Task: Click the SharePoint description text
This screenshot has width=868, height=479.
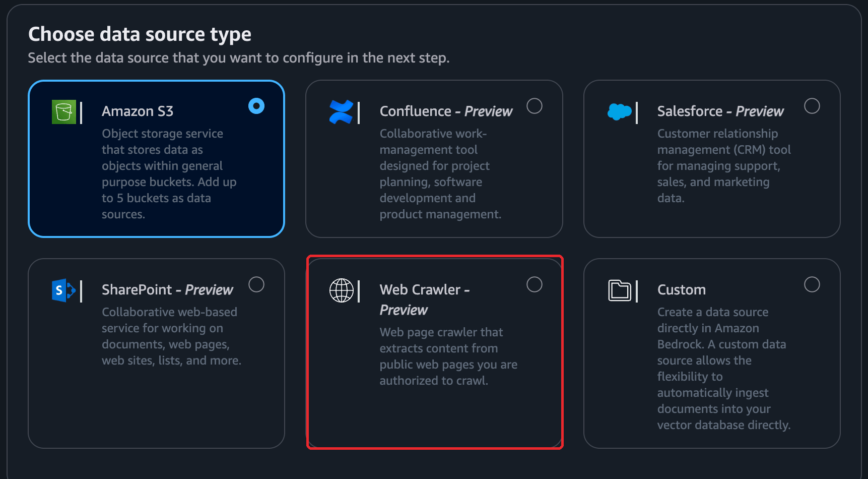Action: 172,336
